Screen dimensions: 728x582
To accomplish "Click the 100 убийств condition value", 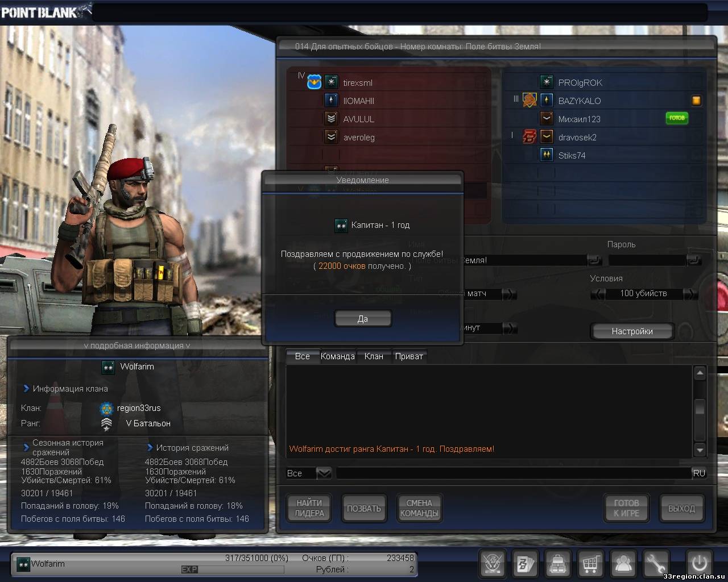I will tap(643, 294).
